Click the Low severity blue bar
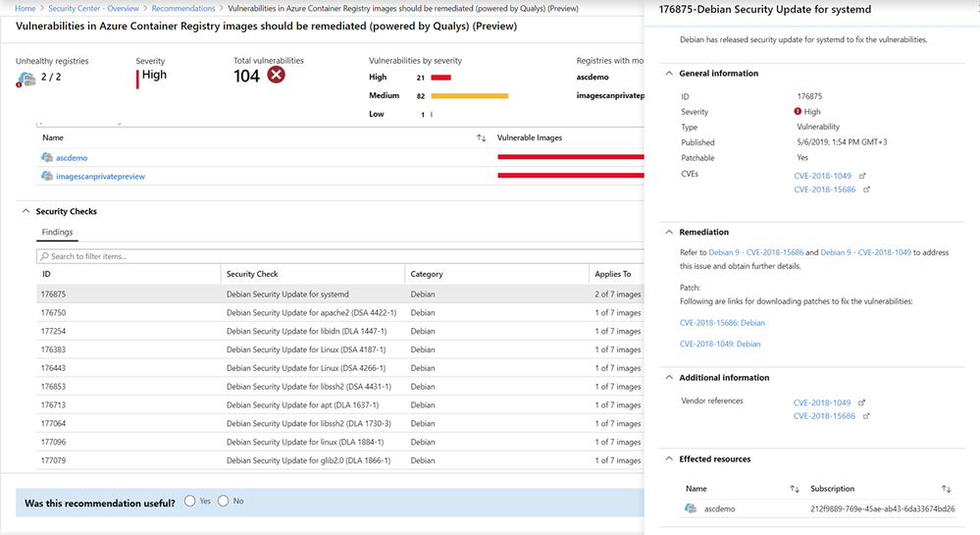980x535 pixels. tap(432, 115)
